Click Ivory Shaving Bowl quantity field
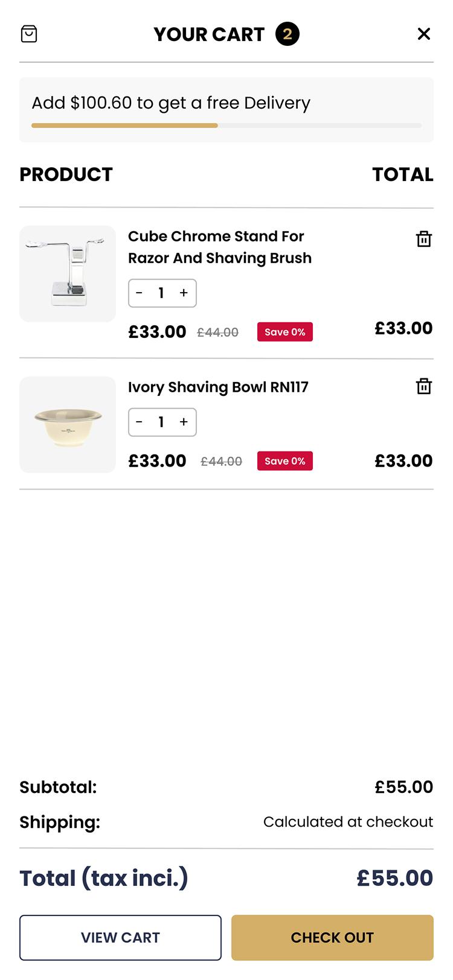453x980 pixels. 161,422
